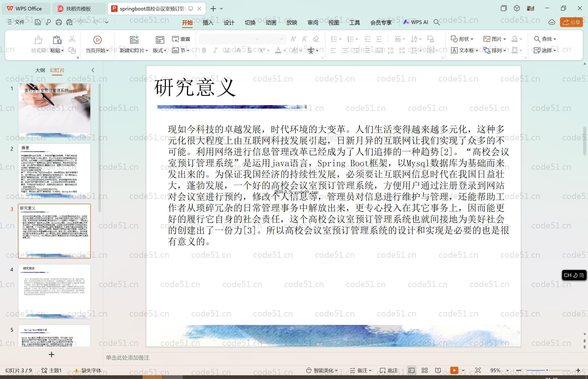Click the Increase indent icon
This screenshot has width=588, height=379.
pyautogui.click(x=379, y=39)
